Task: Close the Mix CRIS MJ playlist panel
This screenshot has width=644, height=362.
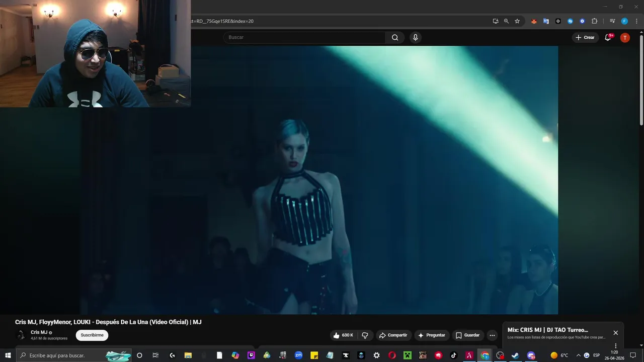Action: pos(615,333)
